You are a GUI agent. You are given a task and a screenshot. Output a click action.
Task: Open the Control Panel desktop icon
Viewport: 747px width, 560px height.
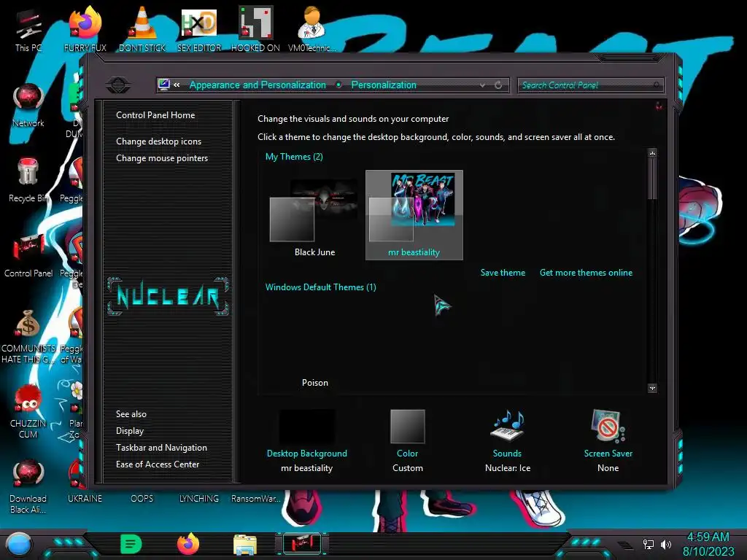tap(28, 255)
